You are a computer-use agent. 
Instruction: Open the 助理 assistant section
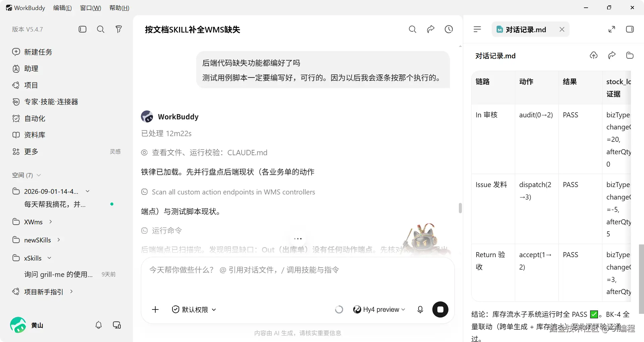[25, 69]
